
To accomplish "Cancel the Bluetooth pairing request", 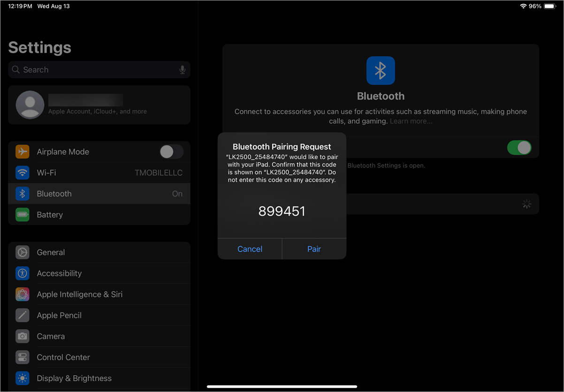I will click(x=250, y=249).
